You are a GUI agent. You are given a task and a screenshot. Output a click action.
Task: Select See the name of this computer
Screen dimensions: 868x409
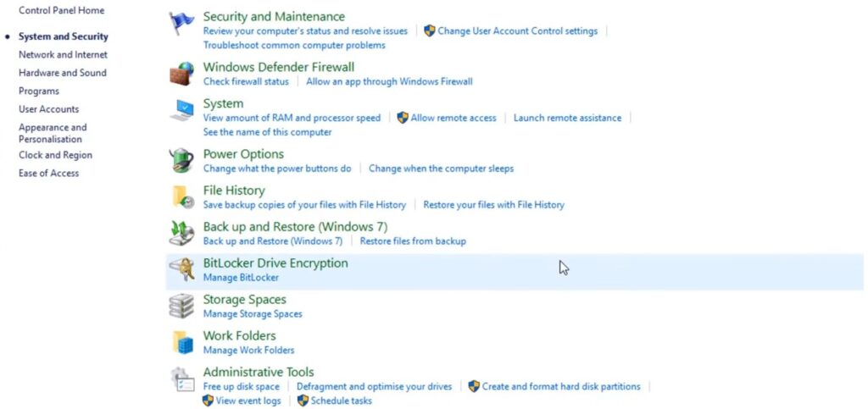[x=267, y=132]
